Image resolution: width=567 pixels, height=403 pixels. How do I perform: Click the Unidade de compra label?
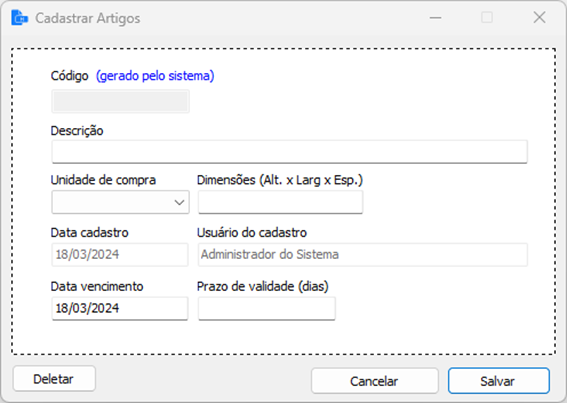tap(103, 180)
